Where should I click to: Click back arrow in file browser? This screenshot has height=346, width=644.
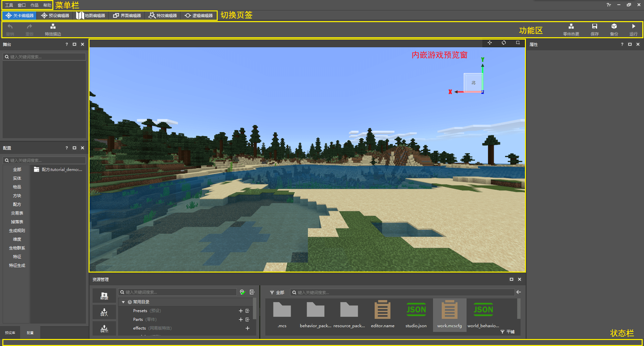(x=519, y=292)
